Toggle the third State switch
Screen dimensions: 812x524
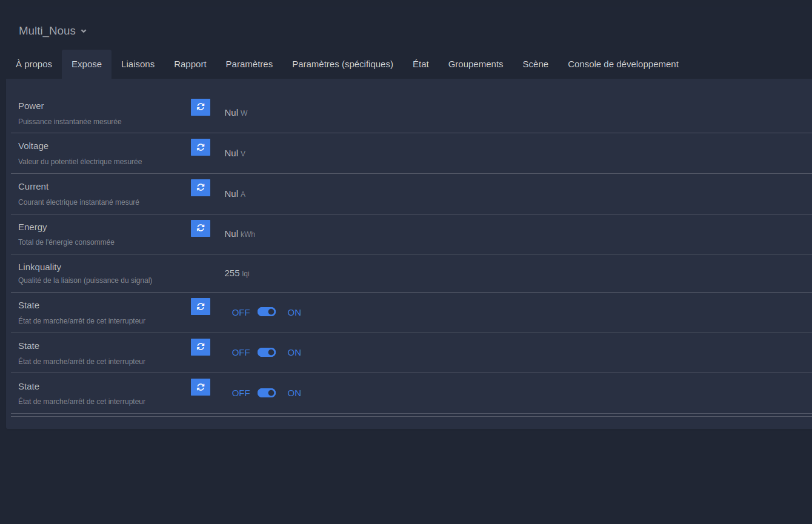click(x=267, y=393)
